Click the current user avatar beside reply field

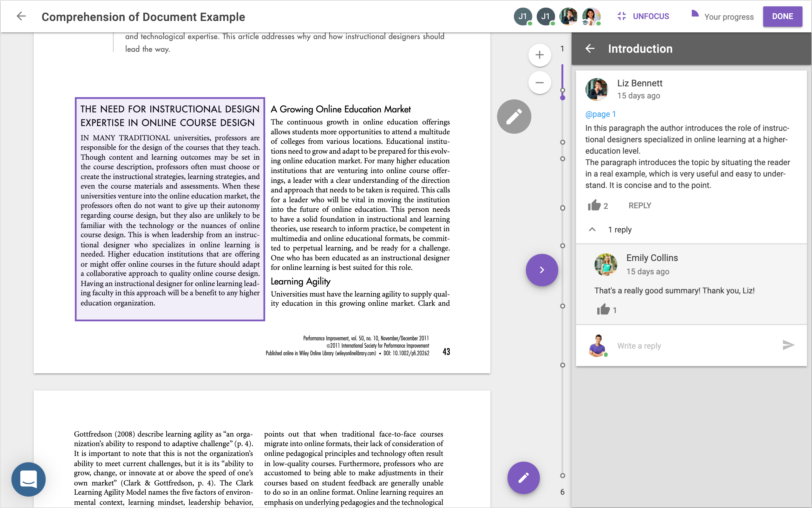(x=598, y=345)
